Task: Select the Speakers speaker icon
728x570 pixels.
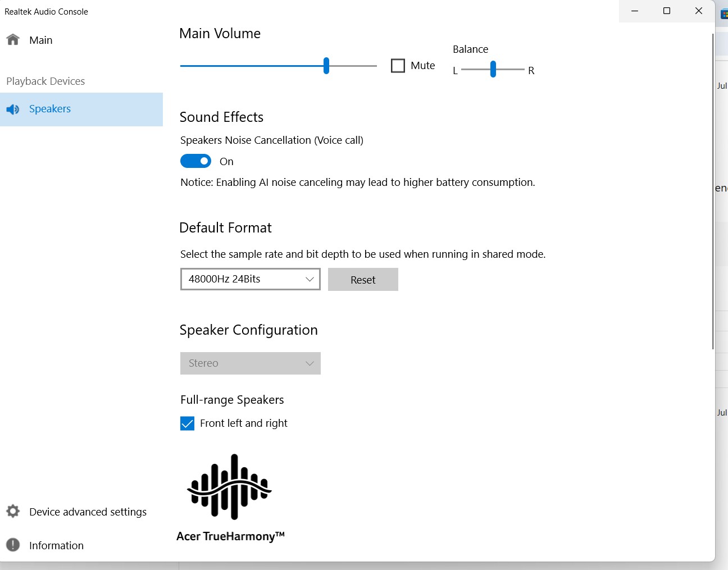Action: 13,109
